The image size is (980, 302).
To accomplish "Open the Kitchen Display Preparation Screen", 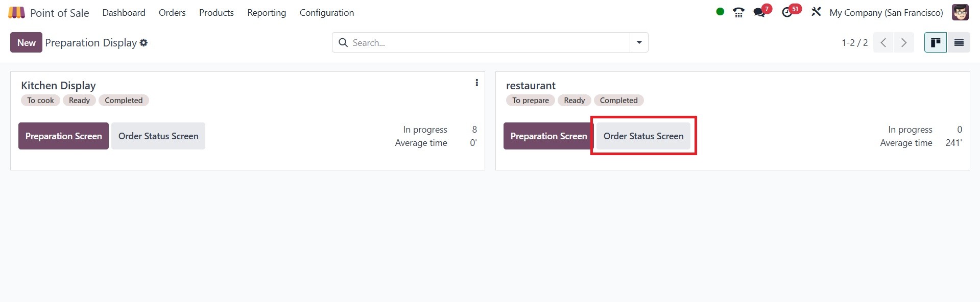I will 63,136.
